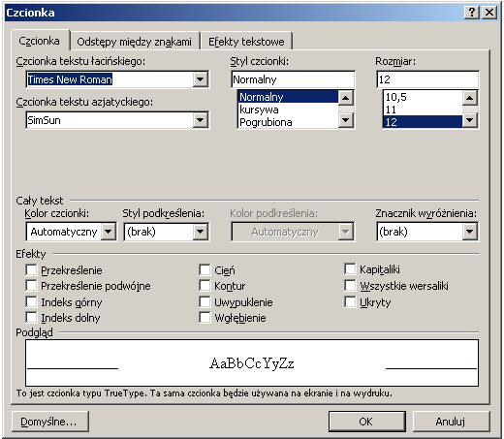Click the Styl czcionki text field
This screenshot has height=439, width=504.
(293, 79)
